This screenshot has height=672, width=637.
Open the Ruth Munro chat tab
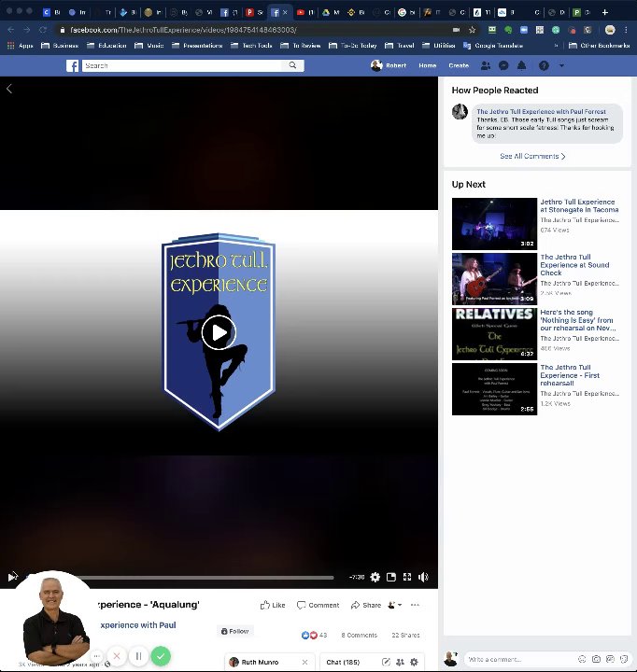[x=260, y=662]
